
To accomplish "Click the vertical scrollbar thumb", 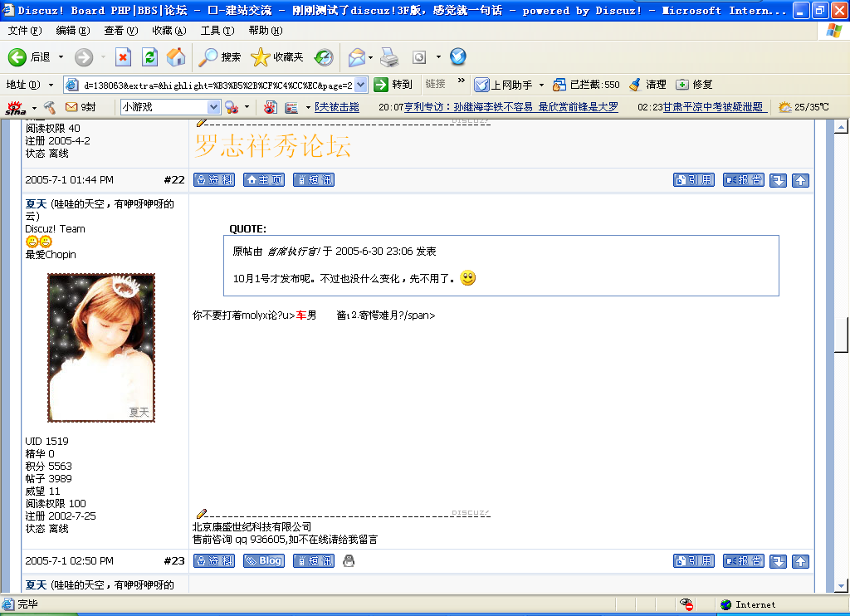I will (x=841, y=335).
